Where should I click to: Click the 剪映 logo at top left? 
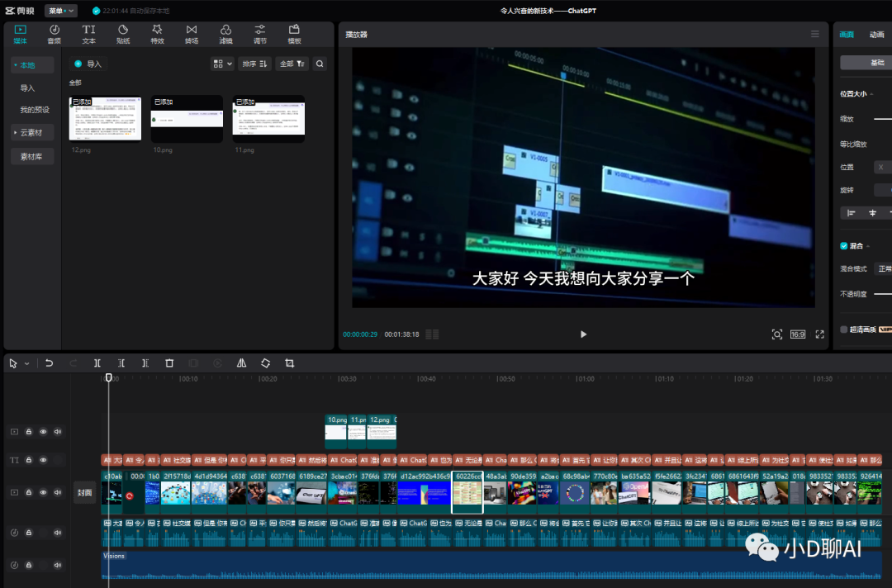(19, 11)
